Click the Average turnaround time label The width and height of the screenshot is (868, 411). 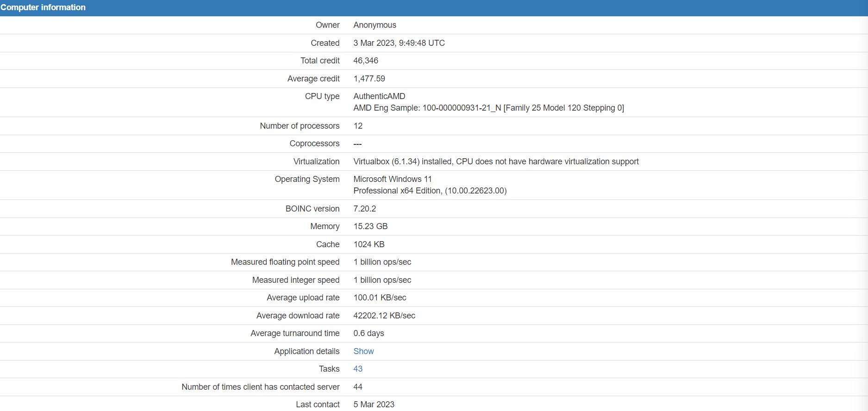tap(295, 333)
